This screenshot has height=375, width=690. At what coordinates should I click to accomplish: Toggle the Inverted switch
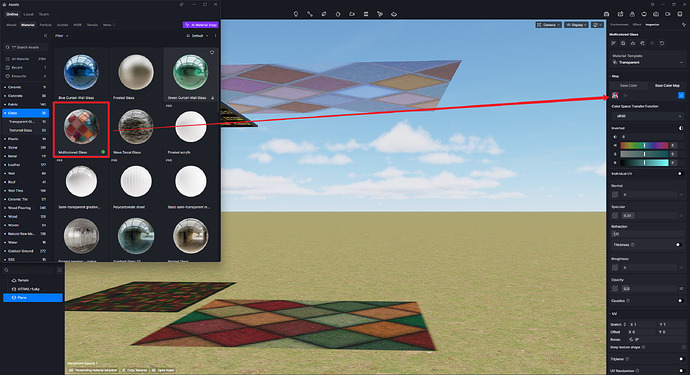[681, 128]
